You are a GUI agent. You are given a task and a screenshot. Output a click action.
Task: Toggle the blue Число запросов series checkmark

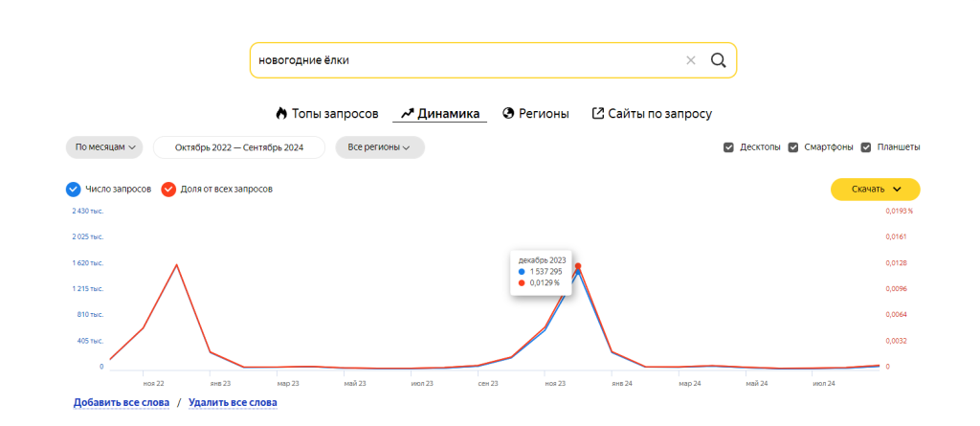pyautogui.click(x=74, y=189)
